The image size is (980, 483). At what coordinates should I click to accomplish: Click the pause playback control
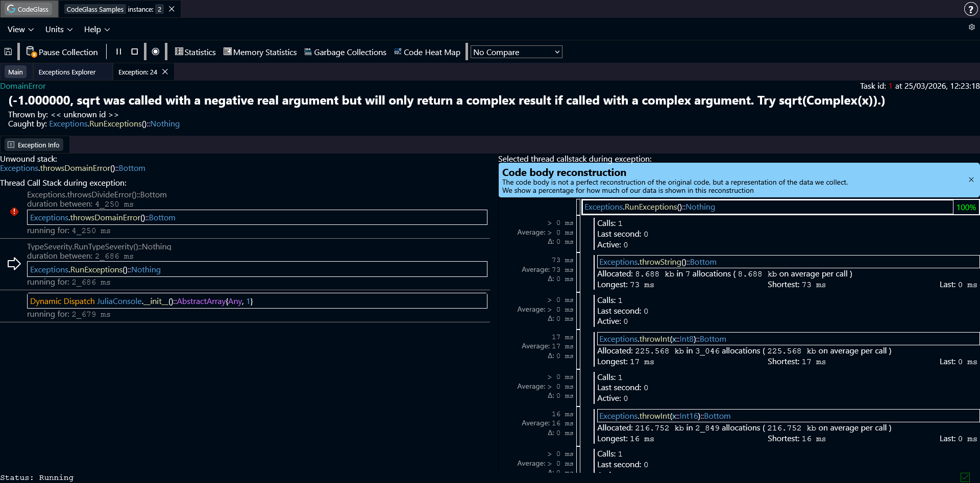[118, 51]
